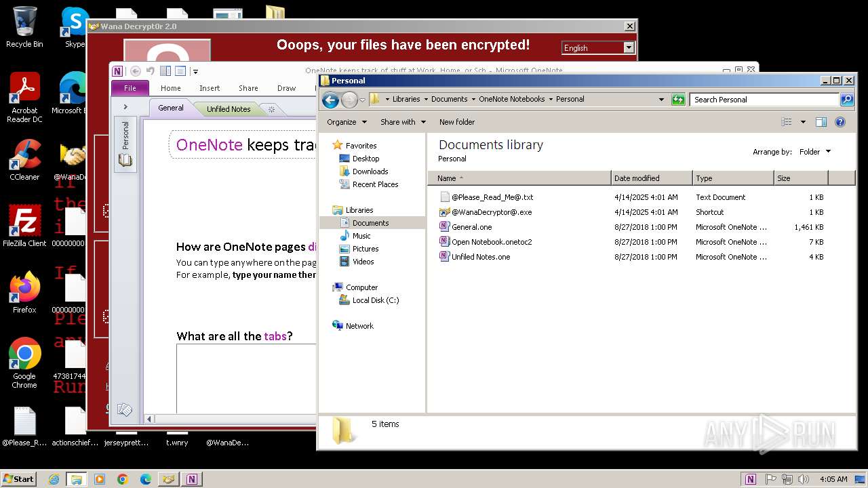This screenshot has height=488, width=868.
Task: Switch to the OneNote Share ribbon tab
Action: (248, 88)
